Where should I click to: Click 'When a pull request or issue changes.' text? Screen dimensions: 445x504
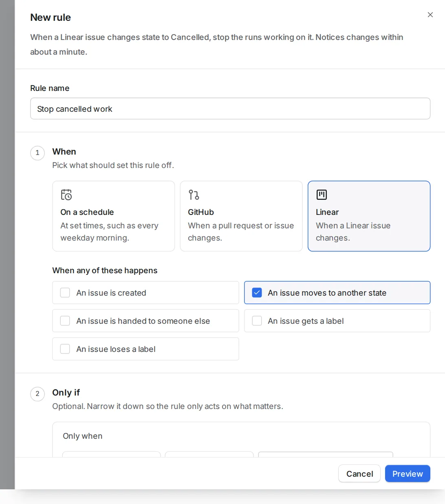click(x=241, y=232)
